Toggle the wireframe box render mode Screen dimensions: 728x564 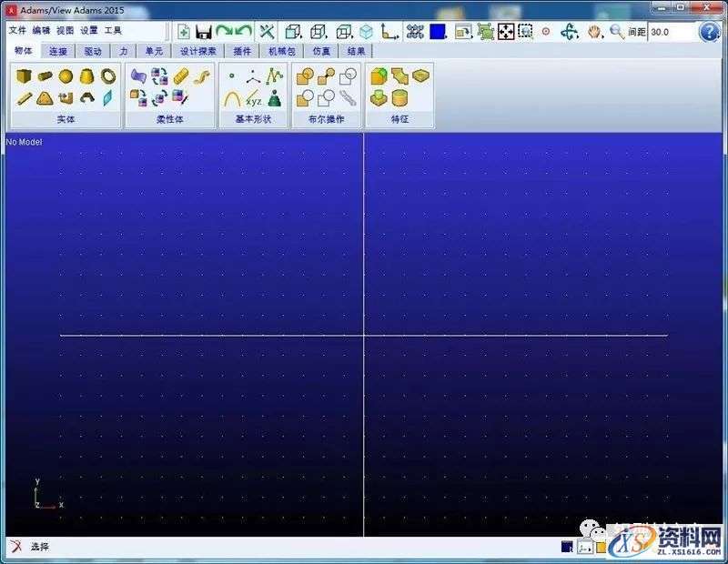(294, 31)
